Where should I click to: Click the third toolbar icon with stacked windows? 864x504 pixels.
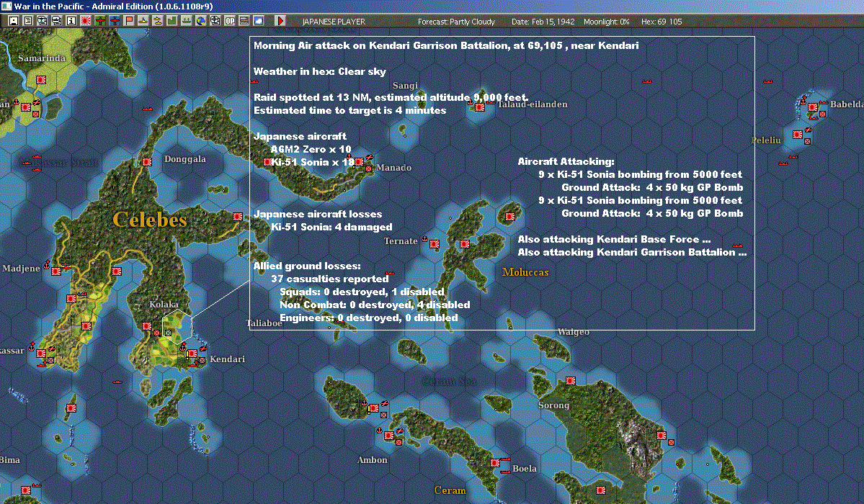click(x=43, y=21)
